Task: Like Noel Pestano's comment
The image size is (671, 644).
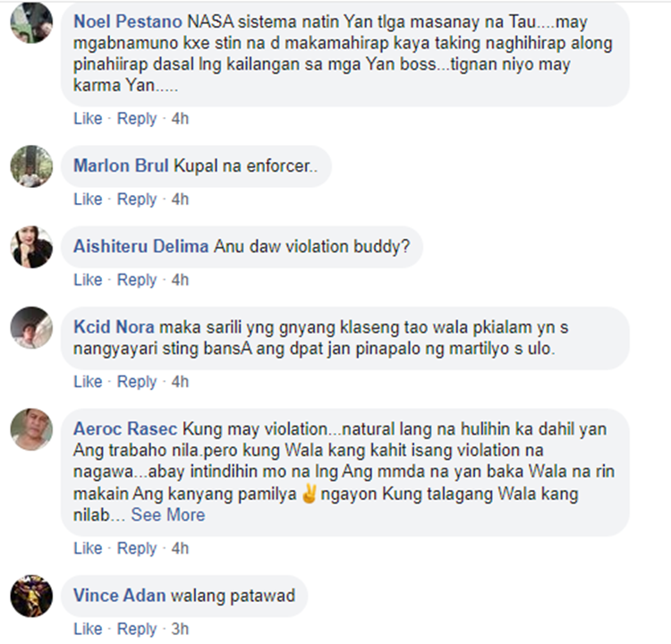Action: coord(88,119)
